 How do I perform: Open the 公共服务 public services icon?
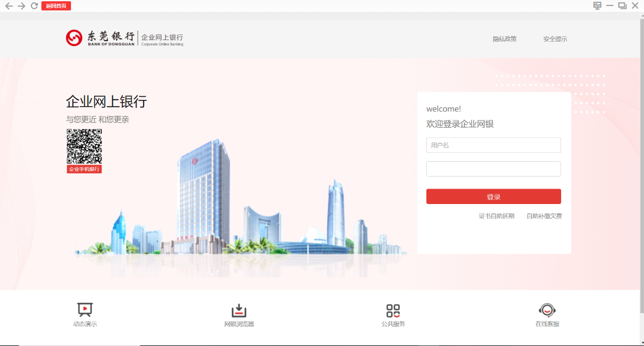click(392, 310)
